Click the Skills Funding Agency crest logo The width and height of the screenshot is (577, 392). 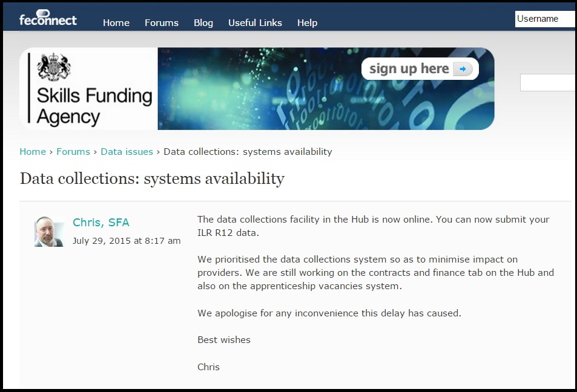tap(54, 67)
